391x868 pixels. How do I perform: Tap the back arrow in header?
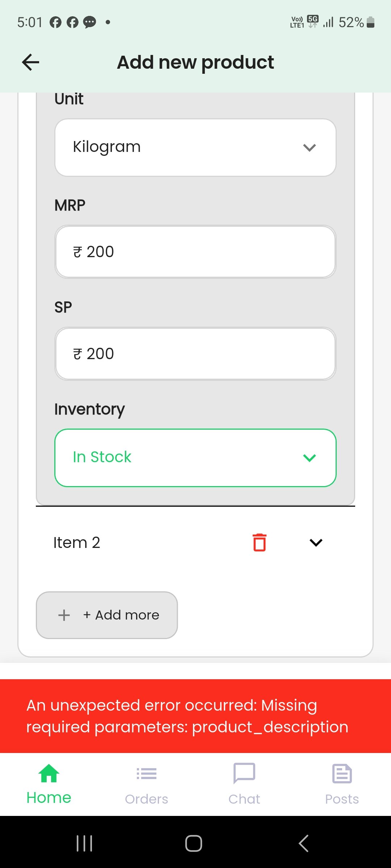pos(30,62)
